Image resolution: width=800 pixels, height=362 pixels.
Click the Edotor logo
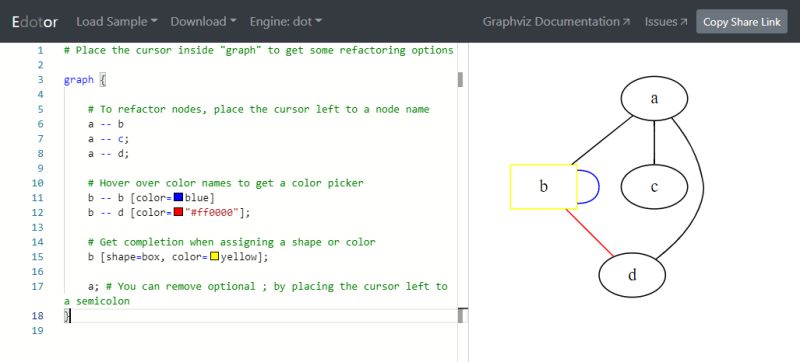[35, 22]
